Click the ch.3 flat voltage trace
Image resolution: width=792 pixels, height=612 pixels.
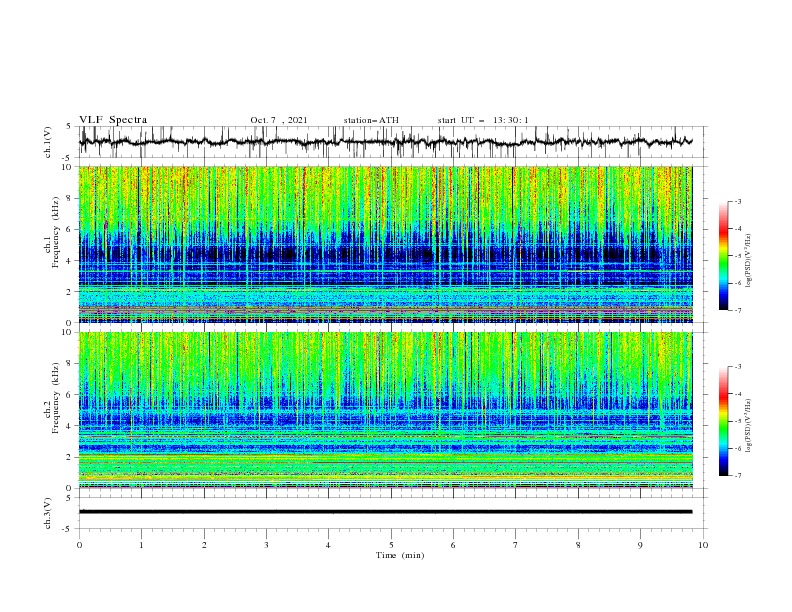tap(386, 512)
